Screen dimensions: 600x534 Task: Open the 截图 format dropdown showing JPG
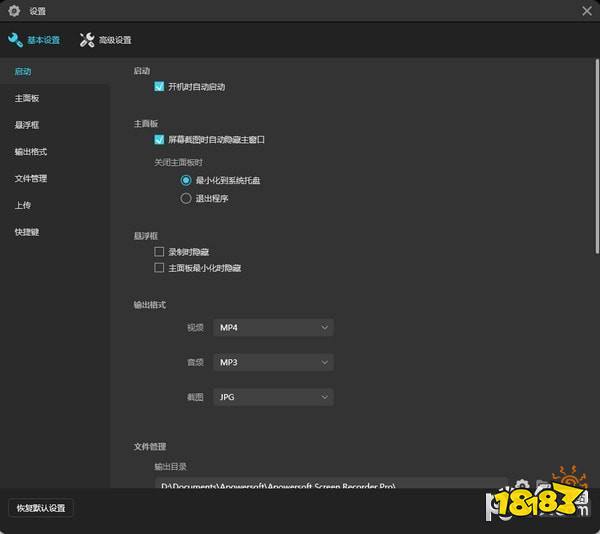pyautogui.click(x=273, y=397)
